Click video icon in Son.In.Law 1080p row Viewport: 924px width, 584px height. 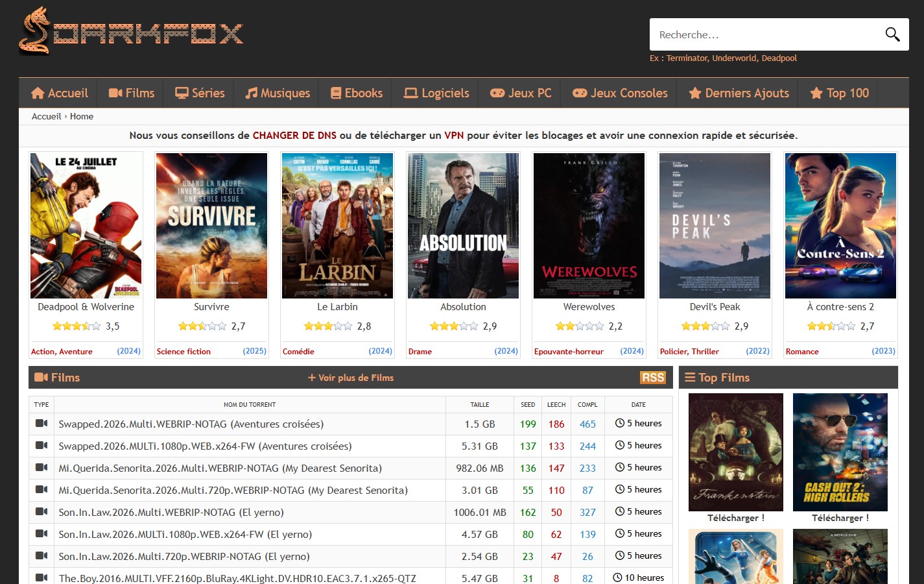[41, 533]
